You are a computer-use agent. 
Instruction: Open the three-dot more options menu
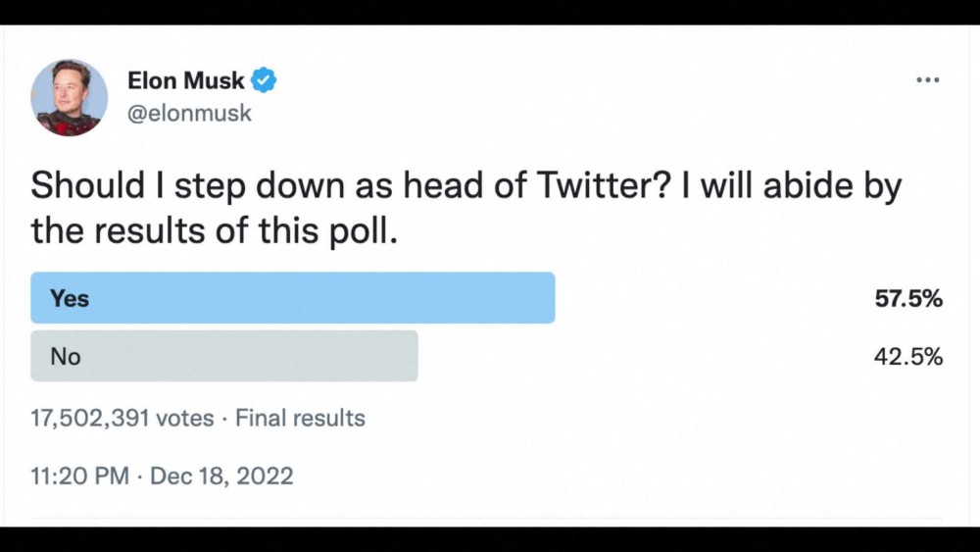click(x=927, y=80)
